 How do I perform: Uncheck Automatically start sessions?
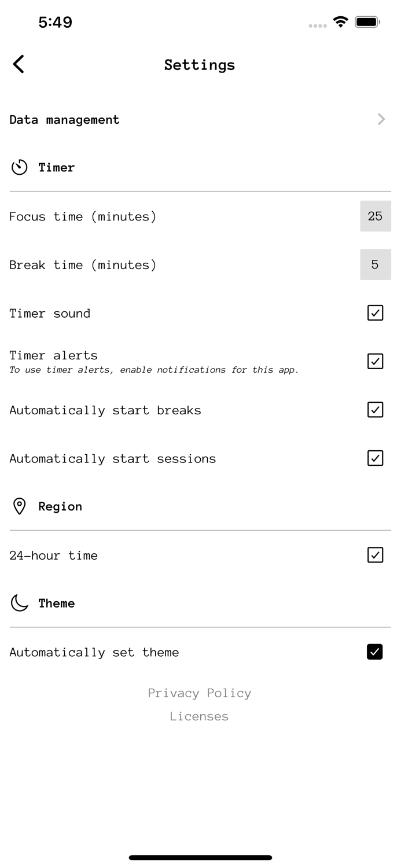coord(375,458)
